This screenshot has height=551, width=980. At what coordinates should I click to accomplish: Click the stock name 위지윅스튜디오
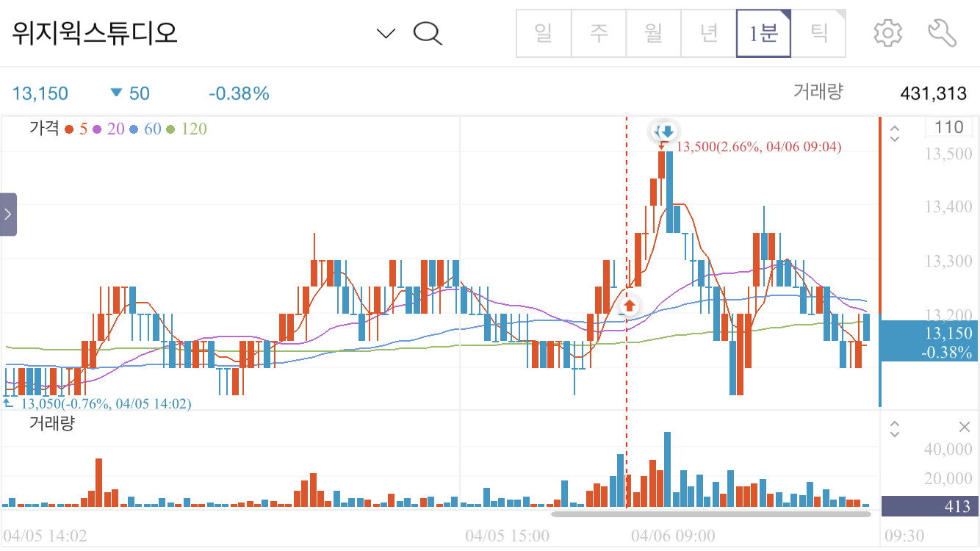click(95, 33)
